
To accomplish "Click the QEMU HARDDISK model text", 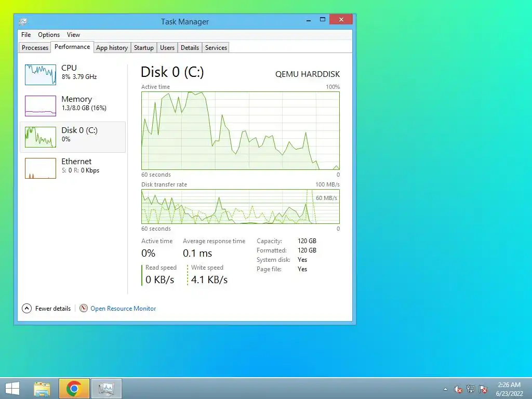I will (x=308, y=74).
